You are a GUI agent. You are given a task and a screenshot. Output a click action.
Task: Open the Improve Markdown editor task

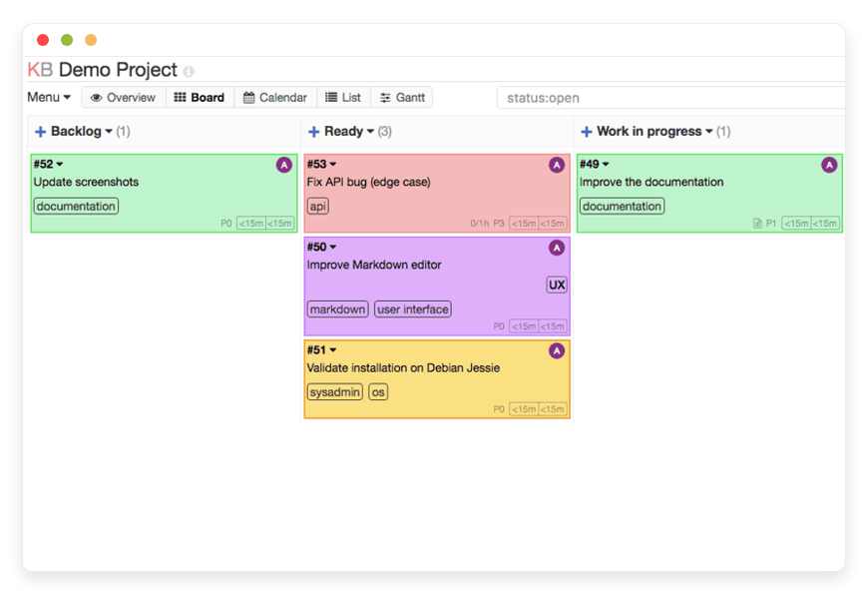coord(374,266)
